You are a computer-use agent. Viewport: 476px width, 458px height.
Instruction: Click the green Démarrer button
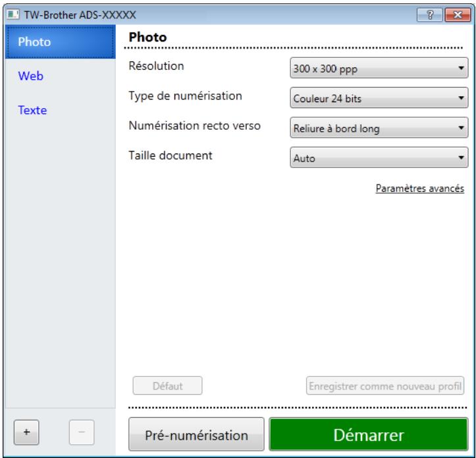pos(369,434)
